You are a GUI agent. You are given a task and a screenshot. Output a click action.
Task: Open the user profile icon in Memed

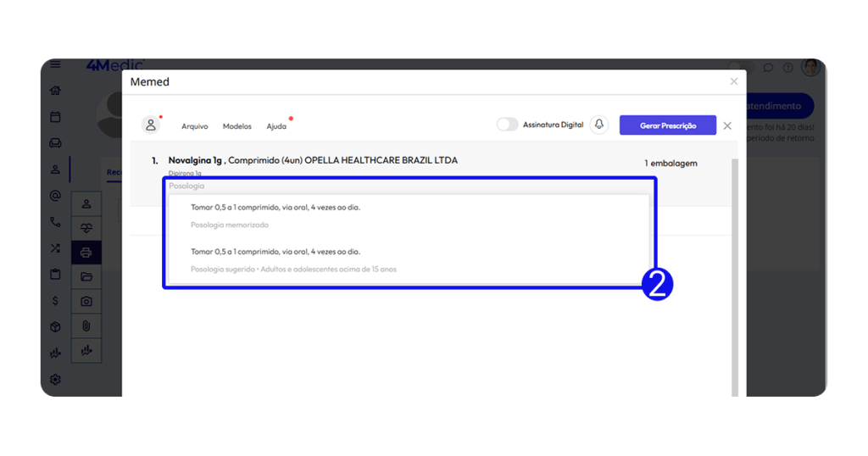point(151,125)
